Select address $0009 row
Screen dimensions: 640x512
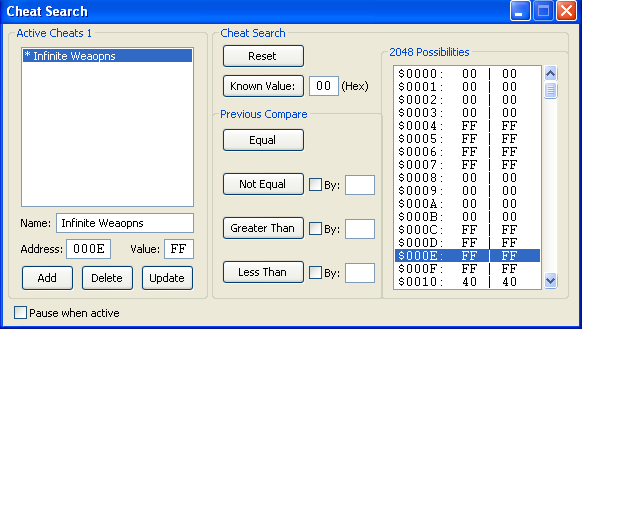(467, 191)
